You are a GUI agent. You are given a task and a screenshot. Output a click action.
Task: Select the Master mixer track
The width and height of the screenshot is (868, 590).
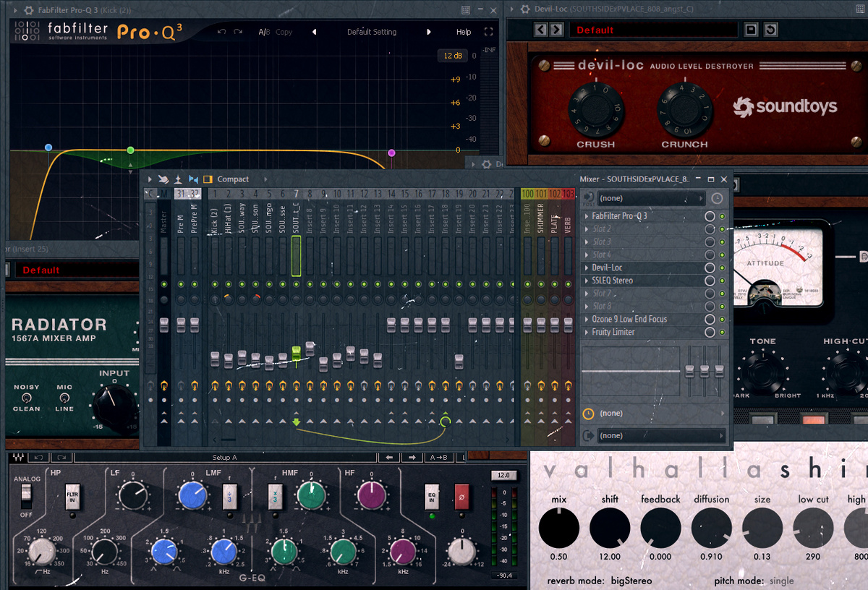(x=164, y=221)
